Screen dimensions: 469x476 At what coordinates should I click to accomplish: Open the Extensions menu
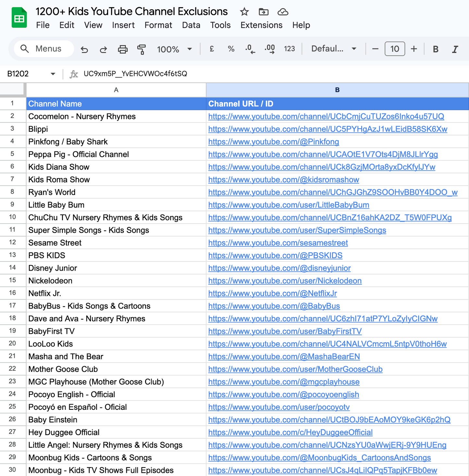pyautogui.click(x=261, y=25)
